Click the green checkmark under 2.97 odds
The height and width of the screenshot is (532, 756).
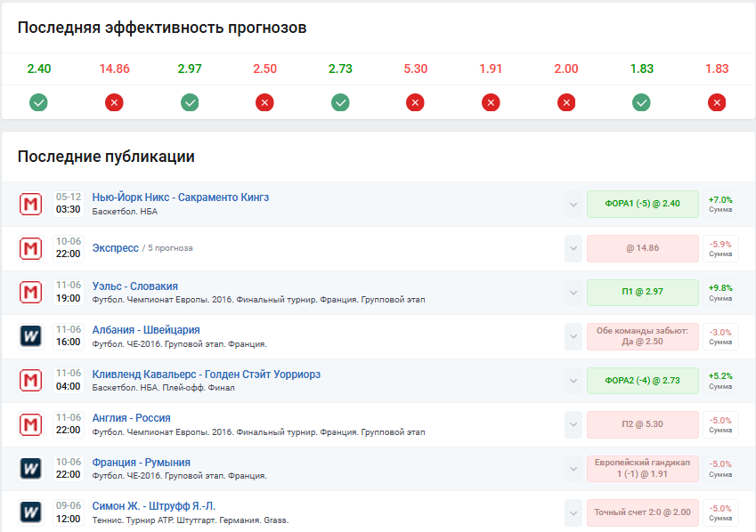[190, 103]
